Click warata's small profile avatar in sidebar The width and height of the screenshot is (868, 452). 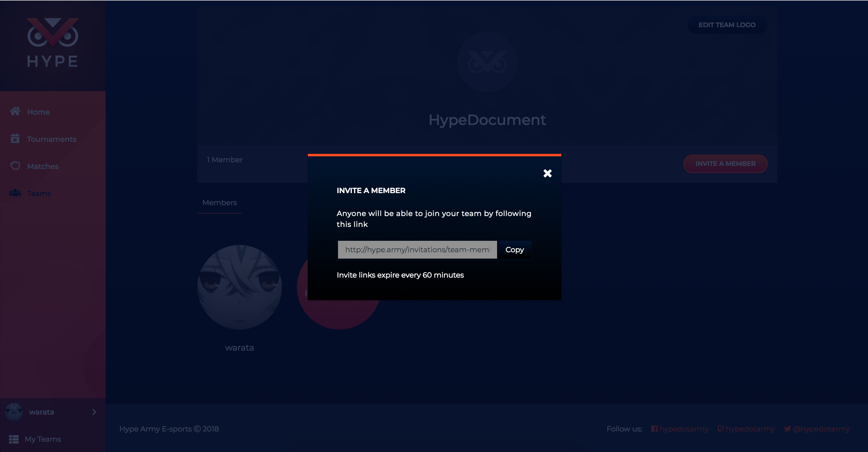click(x=14, y=412)
